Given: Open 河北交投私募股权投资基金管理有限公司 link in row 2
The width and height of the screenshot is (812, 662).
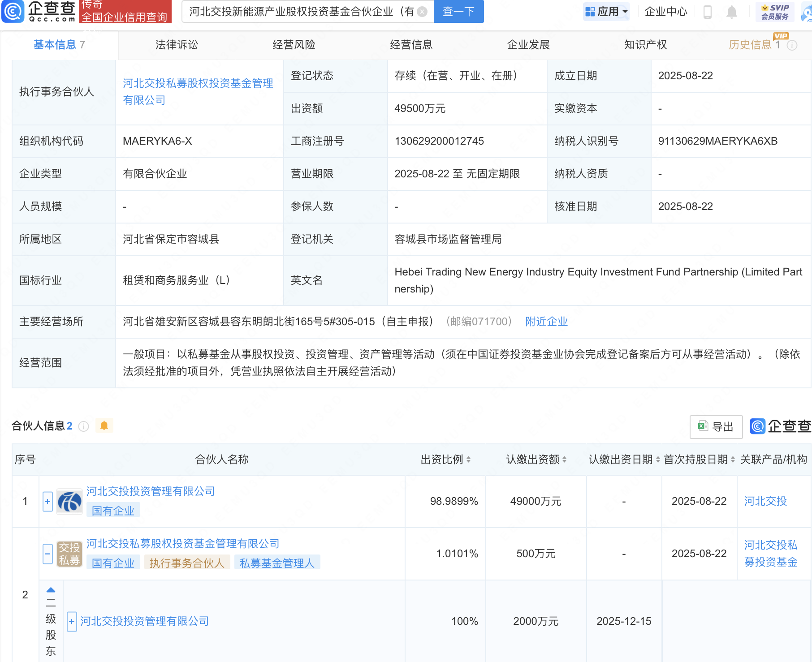Looking at the screenshot, I should 183,544.
